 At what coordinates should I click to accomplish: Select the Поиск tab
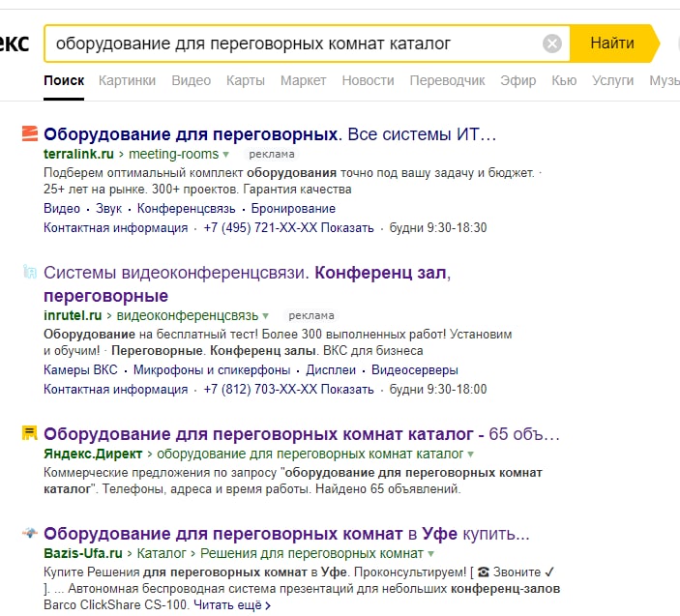point(64,80)
